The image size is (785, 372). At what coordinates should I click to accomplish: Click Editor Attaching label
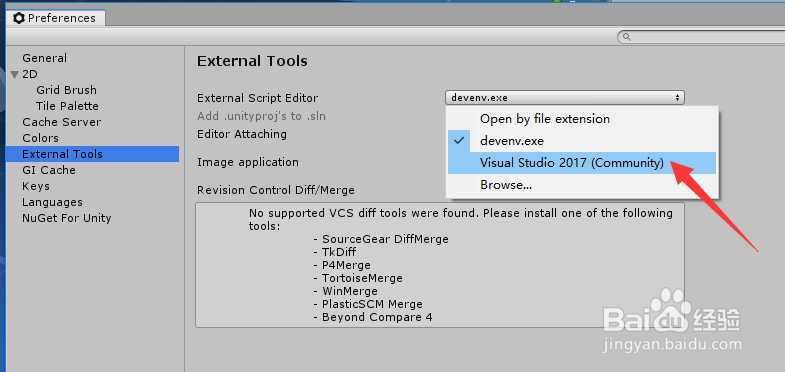242,134
